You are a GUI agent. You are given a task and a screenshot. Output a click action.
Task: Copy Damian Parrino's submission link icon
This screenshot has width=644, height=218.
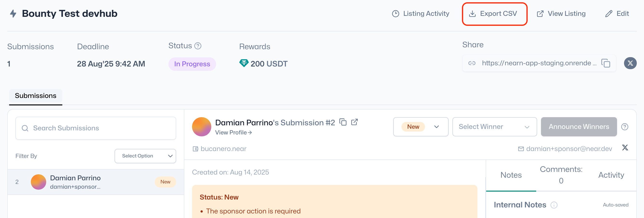coord(343,122)
